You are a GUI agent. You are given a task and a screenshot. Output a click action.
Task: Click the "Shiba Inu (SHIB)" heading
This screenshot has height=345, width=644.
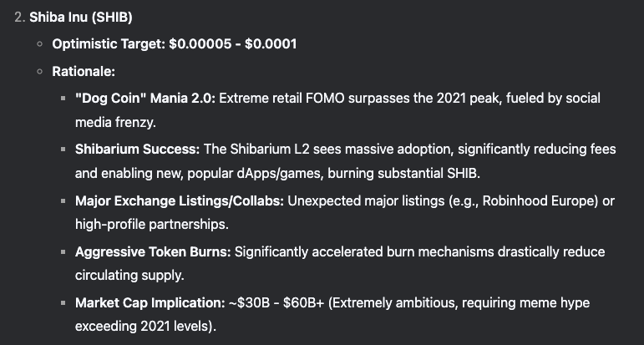click(80, 18)
